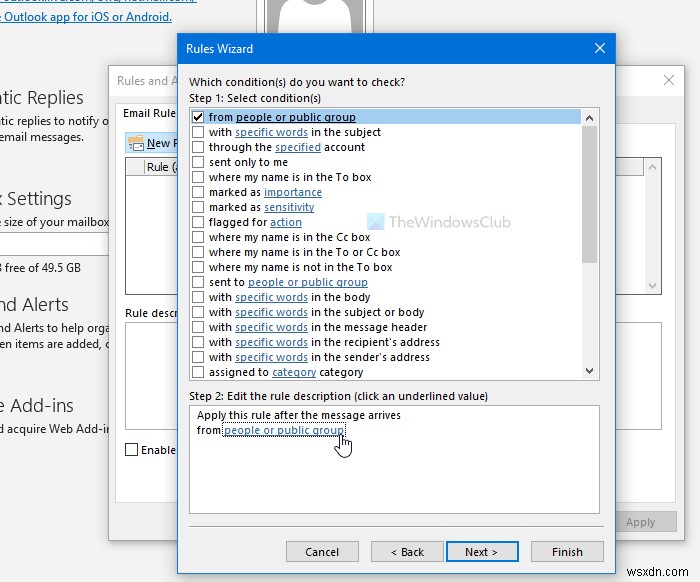Image resolution: width=700 pixels, height=582 pixels.
Task: Click the New Rule icon in Rules and Alerts
Action: pyautogui.click(x=136, y=143)
